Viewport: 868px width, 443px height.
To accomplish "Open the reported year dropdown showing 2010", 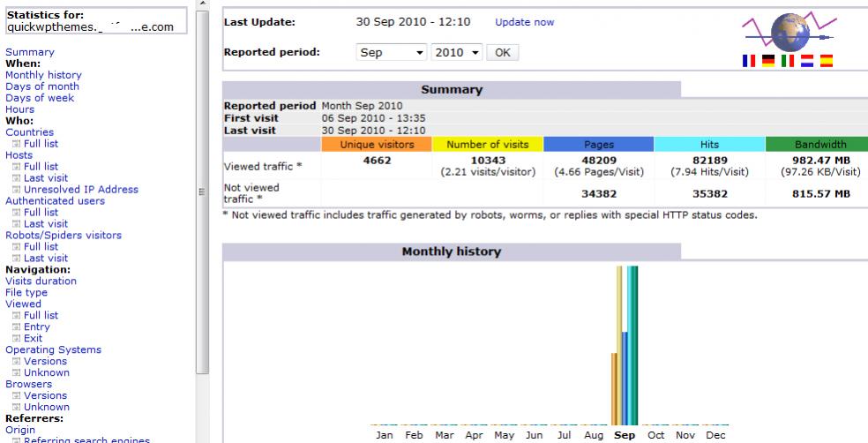I will pos(457,53).
